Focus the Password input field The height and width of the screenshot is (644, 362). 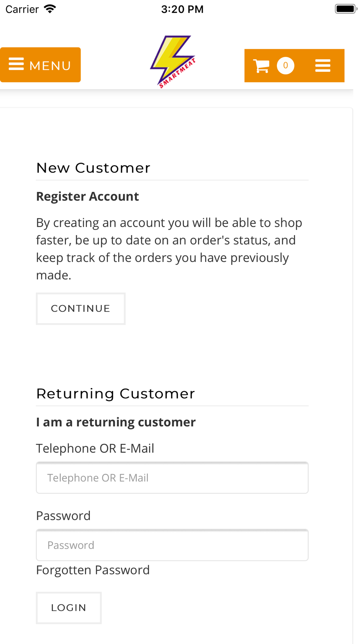click(x=172, y=545)
